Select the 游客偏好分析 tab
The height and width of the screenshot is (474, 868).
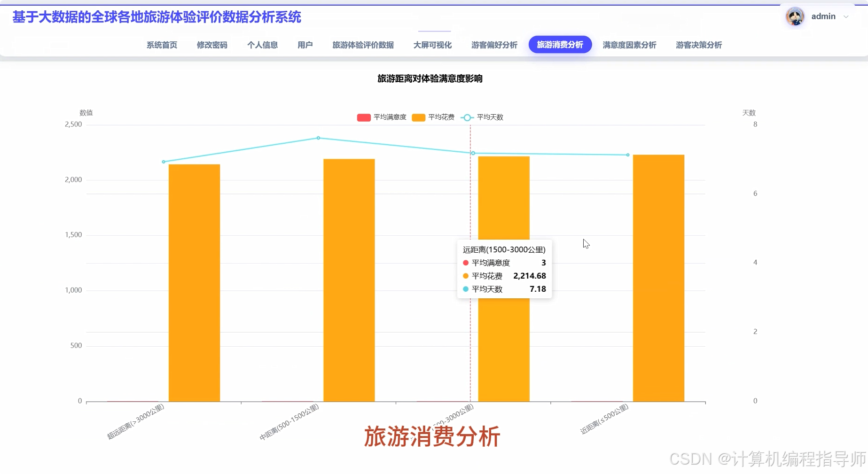(x=493, y=45)
